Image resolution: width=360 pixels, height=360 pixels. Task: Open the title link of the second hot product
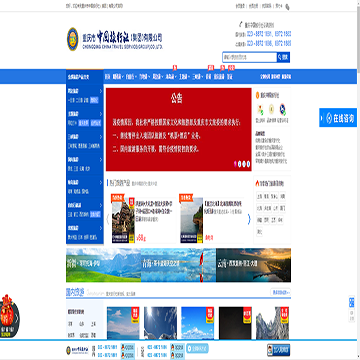pos(224,206)
